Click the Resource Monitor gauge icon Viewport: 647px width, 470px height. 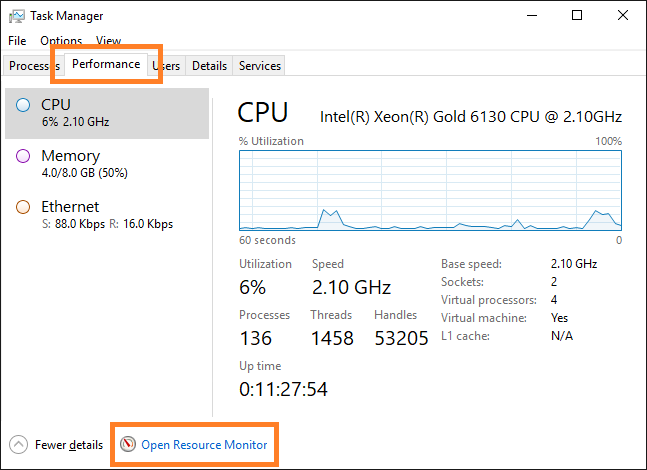128,444
